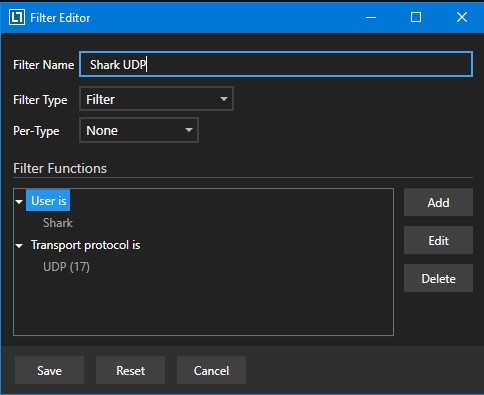
Task: Select the User is filter function
Action: (48, 201)
